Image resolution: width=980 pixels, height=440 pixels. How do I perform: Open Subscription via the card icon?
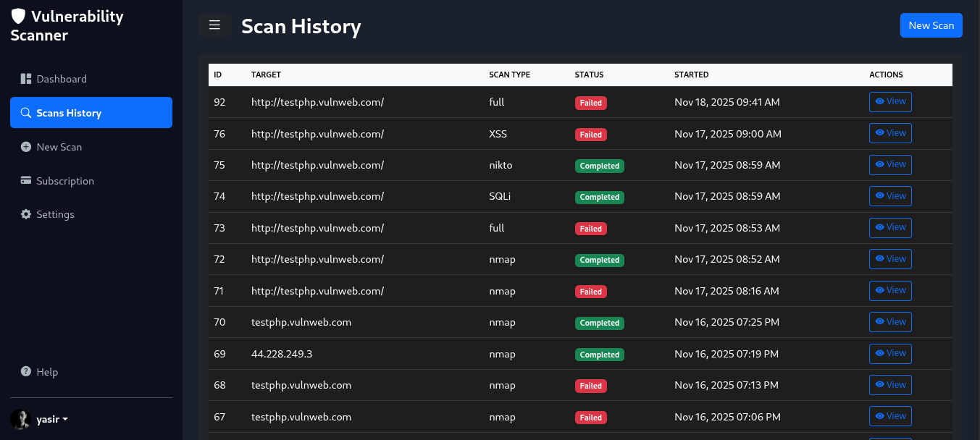click(26, 180)
